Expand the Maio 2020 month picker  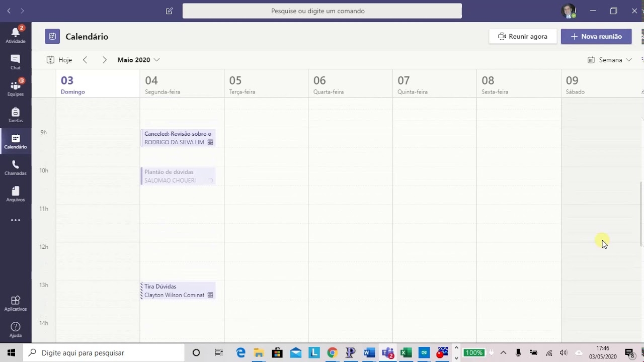(x=138, y=60)
